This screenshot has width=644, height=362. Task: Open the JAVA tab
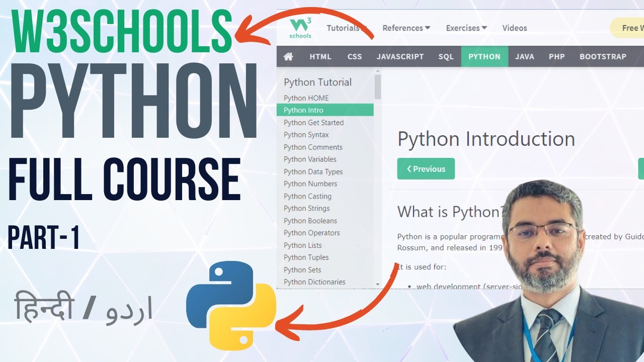(x=525, y=56)
